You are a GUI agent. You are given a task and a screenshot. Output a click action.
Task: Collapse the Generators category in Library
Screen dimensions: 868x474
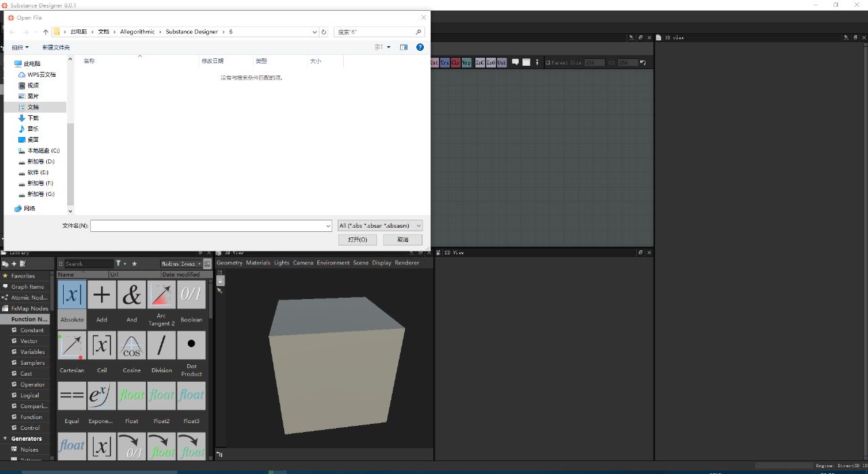[x=5, y=439]
